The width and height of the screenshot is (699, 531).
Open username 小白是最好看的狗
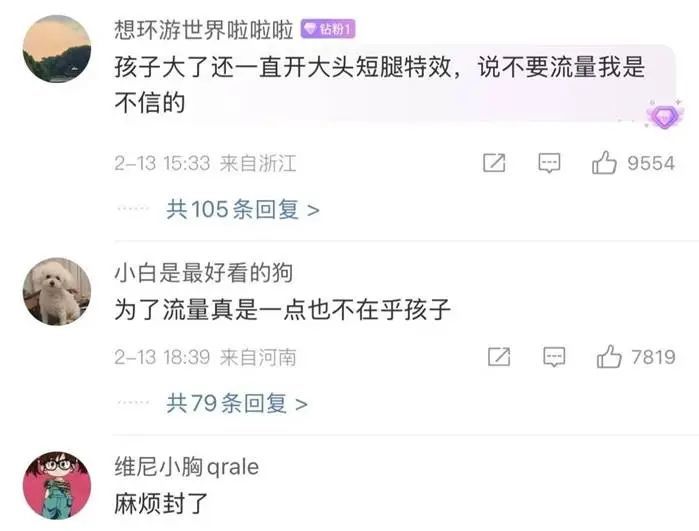click(204, 273)
